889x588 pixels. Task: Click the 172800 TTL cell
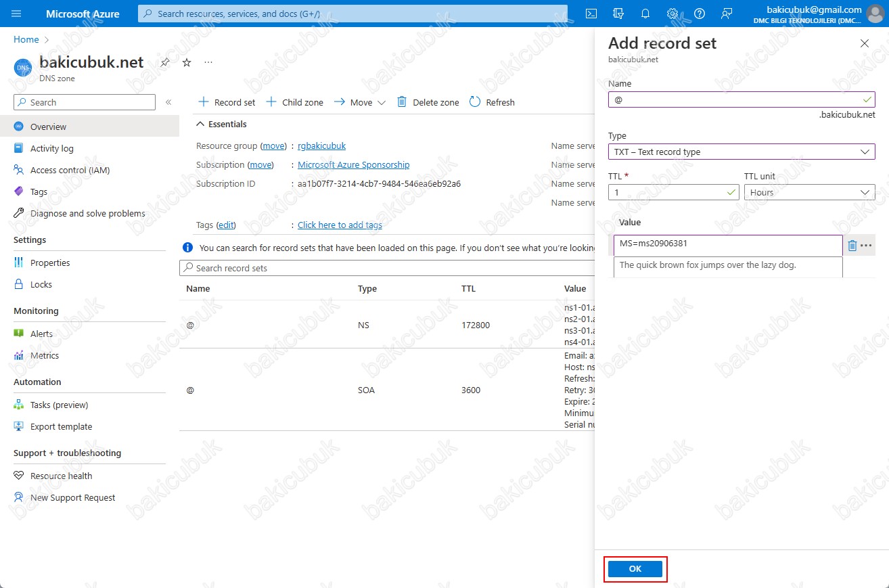pyautogui.click(x=474, y=325)
